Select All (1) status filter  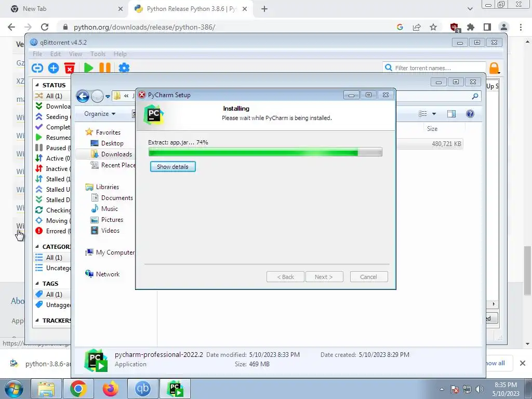52,96
